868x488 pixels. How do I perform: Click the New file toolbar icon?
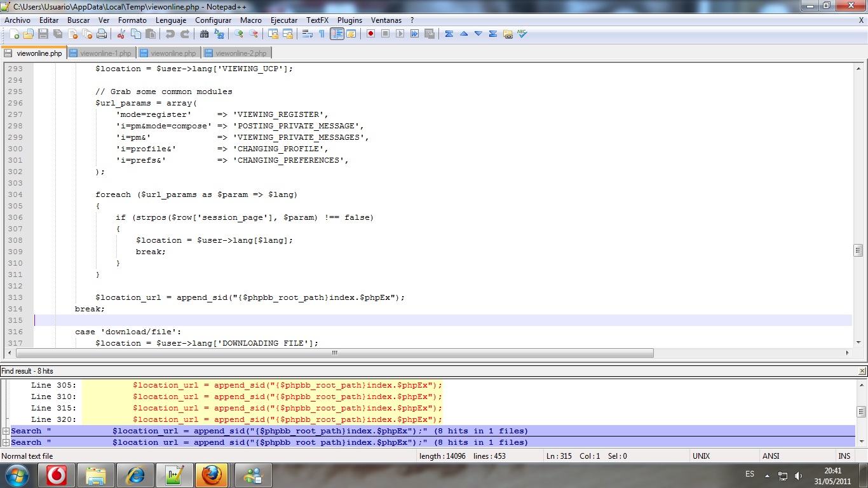[x=14, y=34]
